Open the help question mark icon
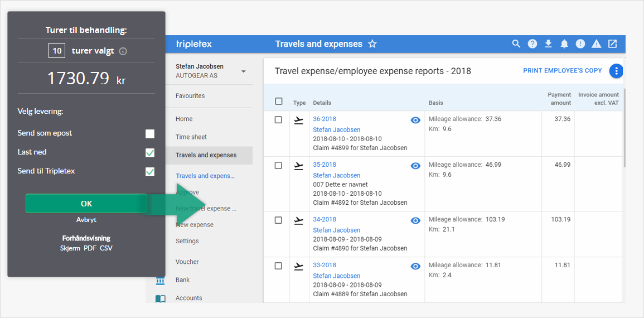This screenshot has width=644, height=318. click(x=532, y=44)
